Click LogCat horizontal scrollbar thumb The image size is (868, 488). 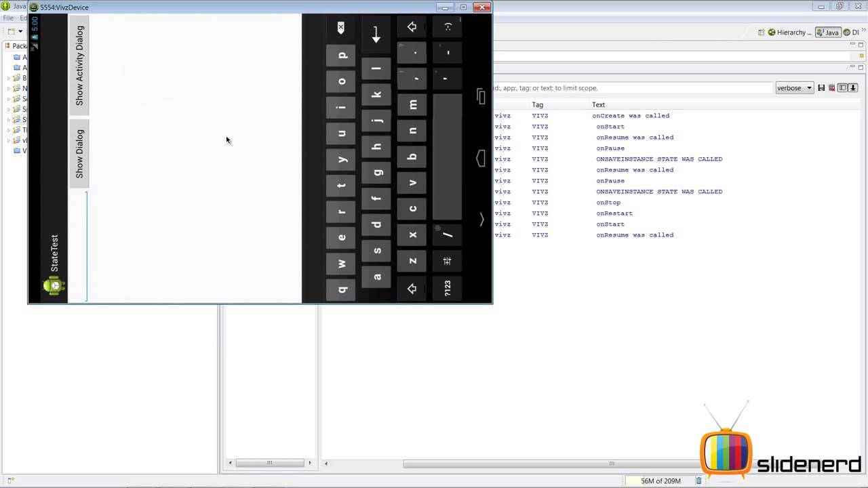[x=611, y=464]
